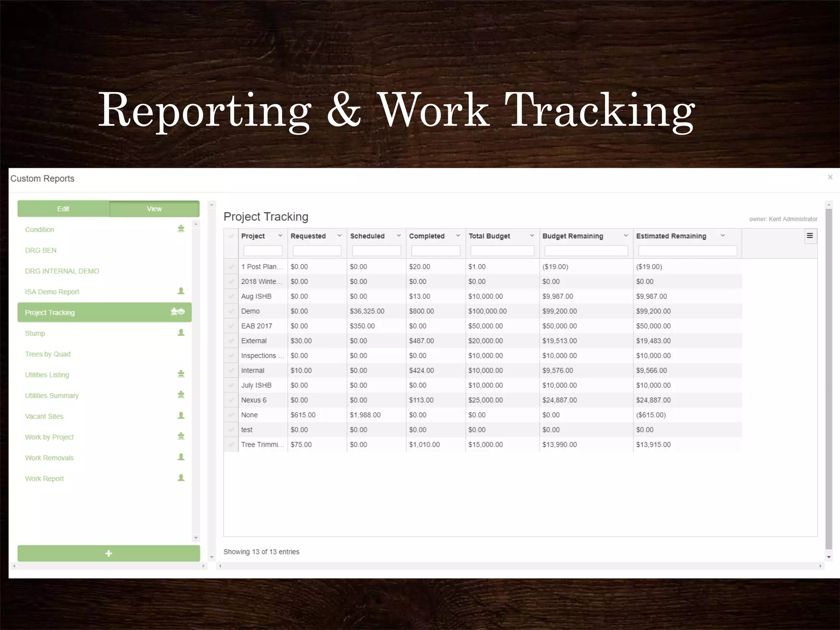840x630 pixels.
Task: Open the Vacant Sites report
Action: tap(44, 416)
